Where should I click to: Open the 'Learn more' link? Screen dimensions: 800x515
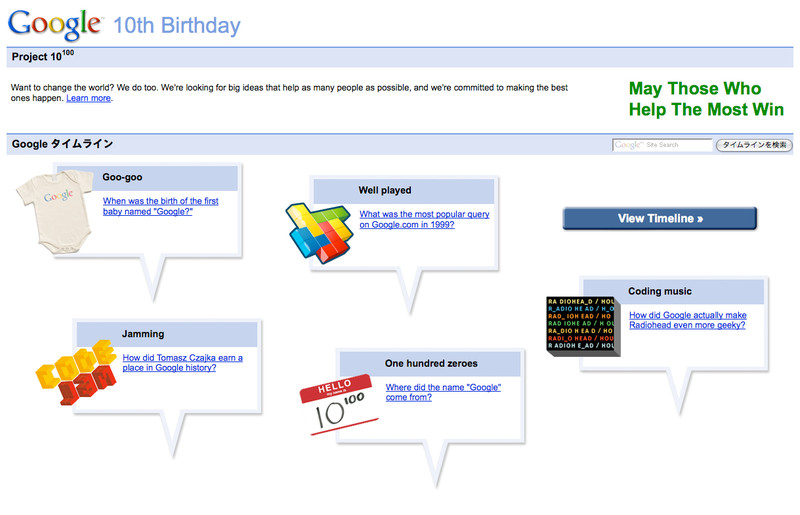pyautogui.click(x=88, y=98)
